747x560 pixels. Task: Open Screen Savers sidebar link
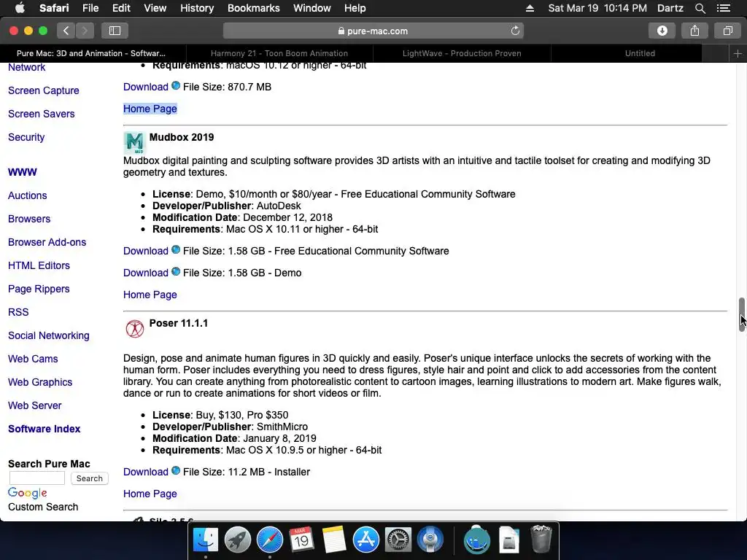click(x=42, y=114)
